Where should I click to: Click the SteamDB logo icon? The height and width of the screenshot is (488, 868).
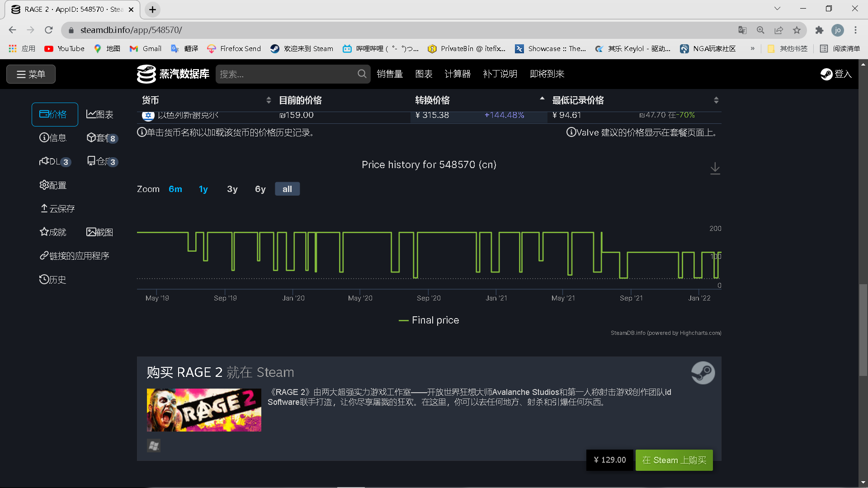coord(146,74)
